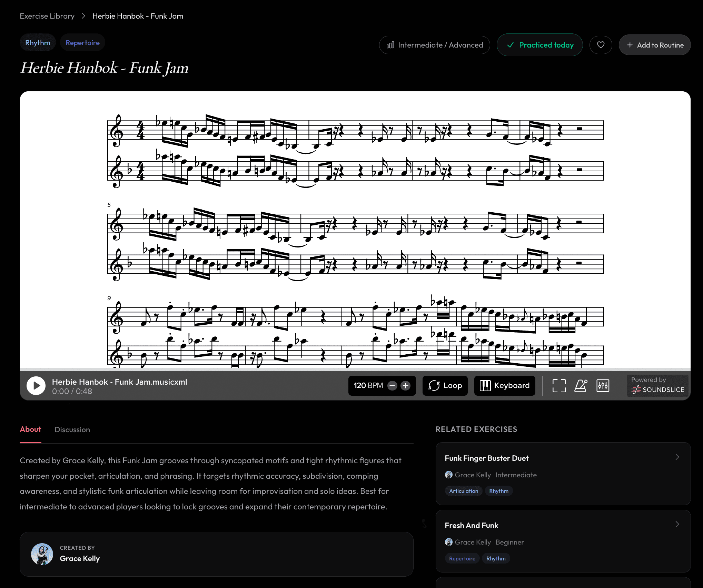703x588 pixels.
Task: Add exercise to routine
Action: (654, 45)
